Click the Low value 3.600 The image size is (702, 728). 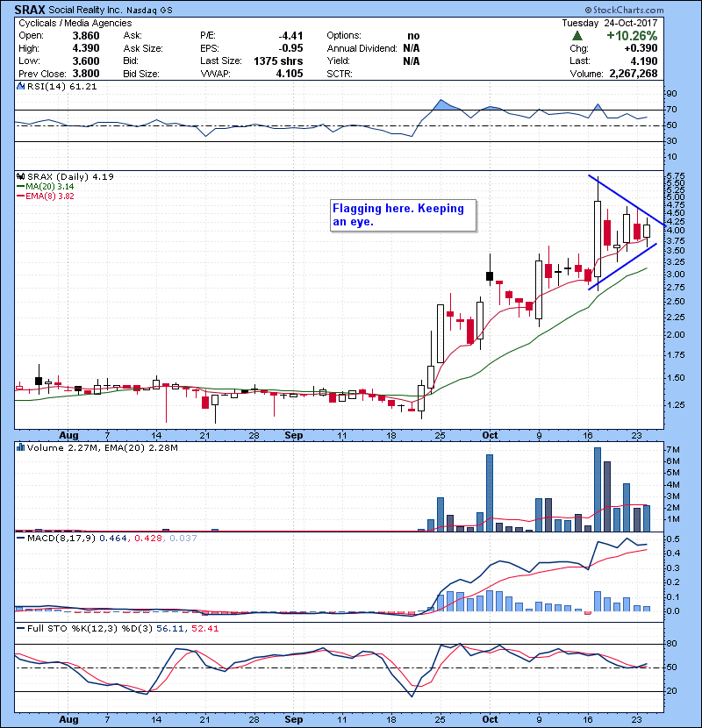pos(86,61)
